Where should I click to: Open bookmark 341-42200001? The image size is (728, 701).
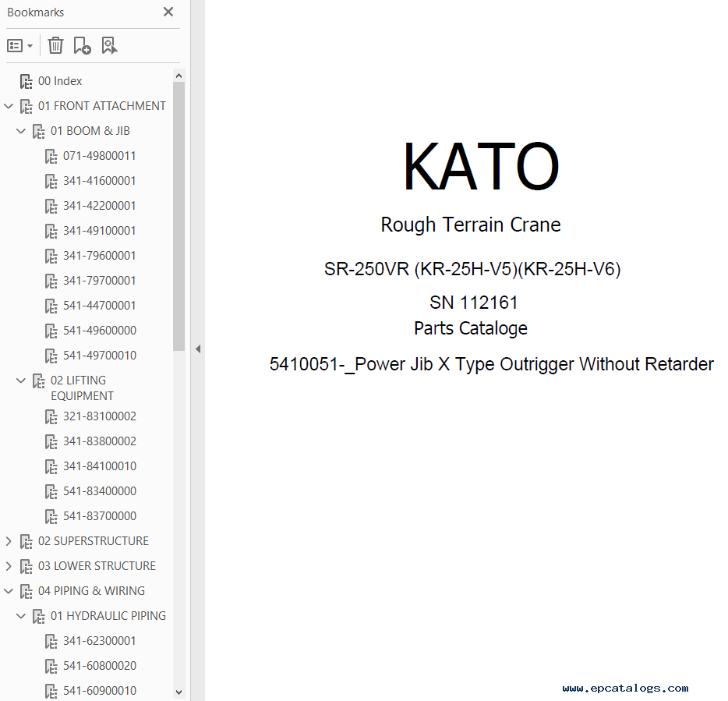click(99, 206)
